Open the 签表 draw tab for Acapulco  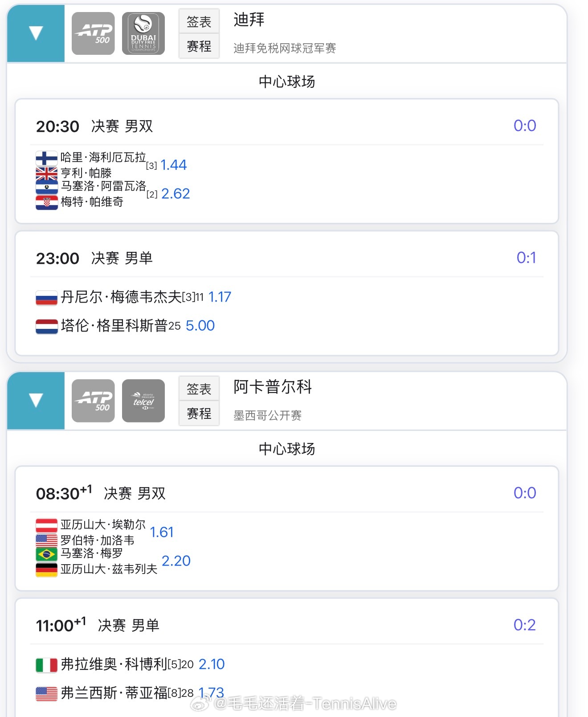point(199,389)
